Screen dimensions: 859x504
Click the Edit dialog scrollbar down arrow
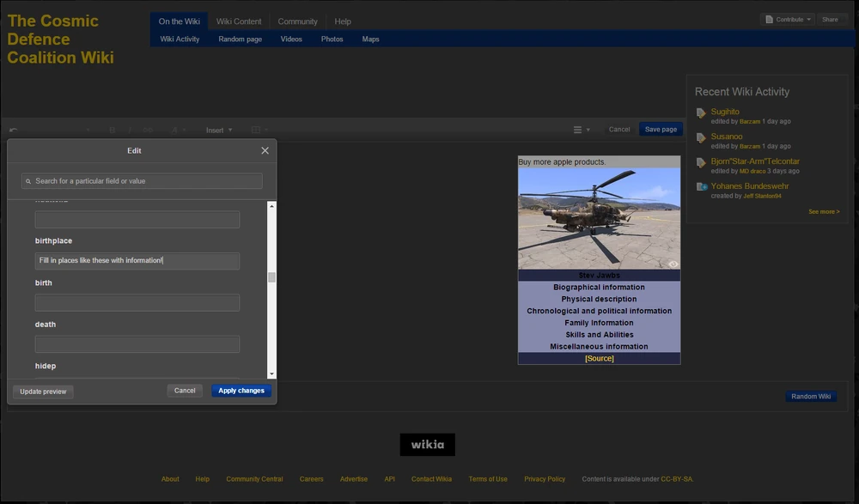point(271,374)
